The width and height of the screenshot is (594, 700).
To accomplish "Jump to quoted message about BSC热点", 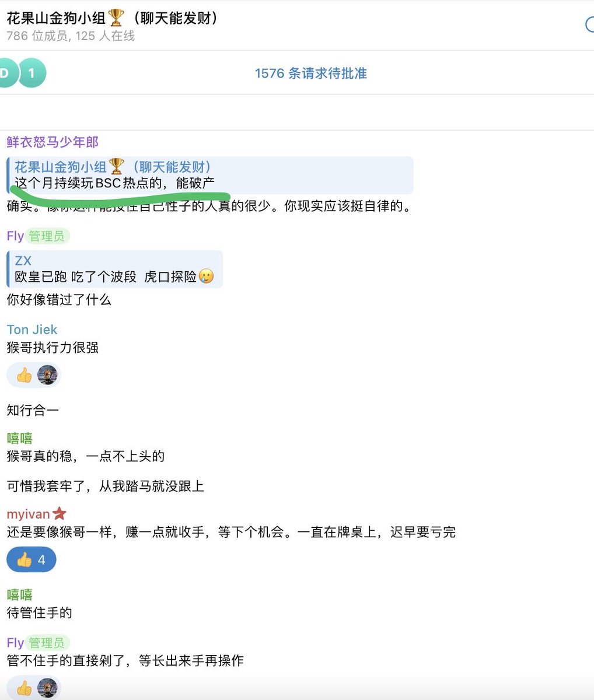I will [210, 175].
